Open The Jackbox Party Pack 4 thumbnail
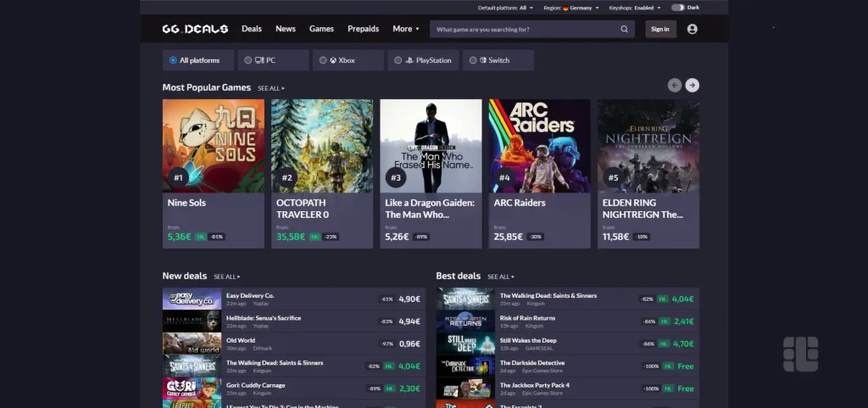868x408 pixels. (465, 388)
